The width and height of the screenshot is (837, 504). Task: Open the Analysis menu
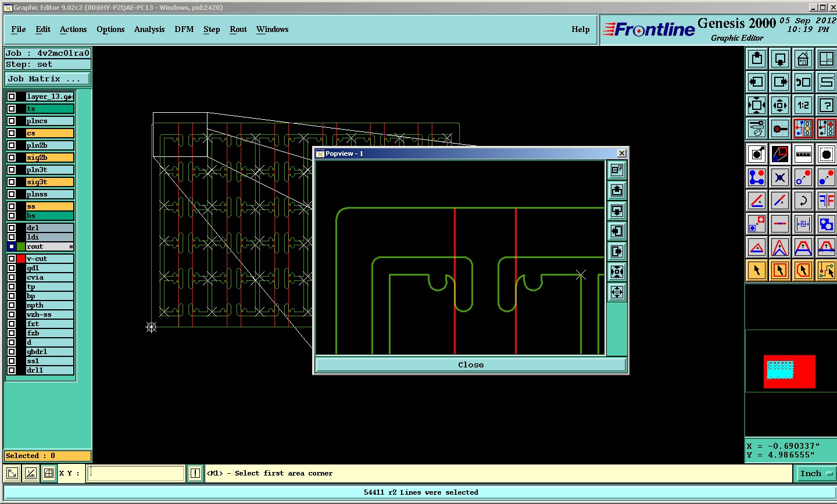pyautogui.click(x=149, y=29)
